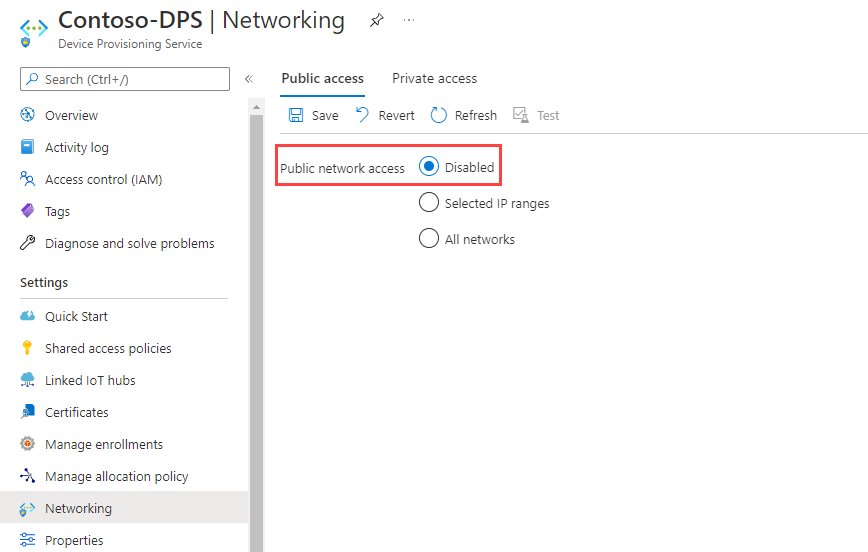Open the more options ellipsis in header

tap(409, 20)
